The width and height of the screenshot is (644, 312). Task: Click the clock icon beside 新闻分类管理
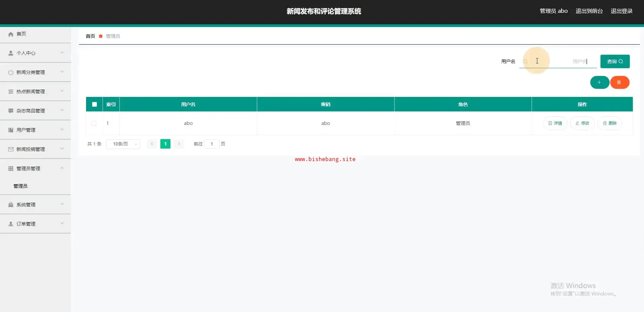(x=11, y=73)
